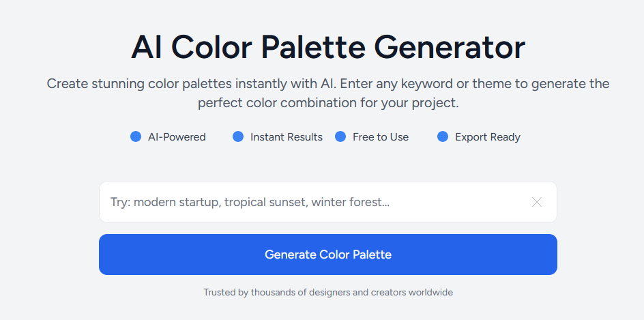Click the blue dot beside Instant Results
This screenshot has height=320, width=644.
[238, 136]
